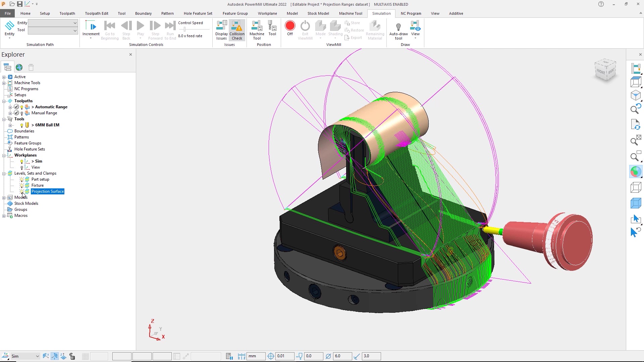Open the Sim dropdown in bottom status bar

pos(37,356)
